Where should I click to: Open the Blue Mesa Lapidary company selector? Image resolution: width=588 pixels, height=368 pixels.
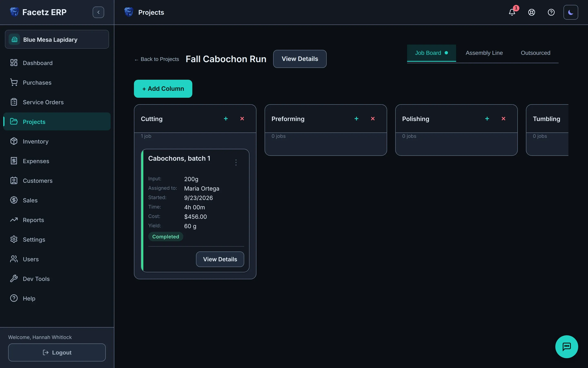(57, 39)
